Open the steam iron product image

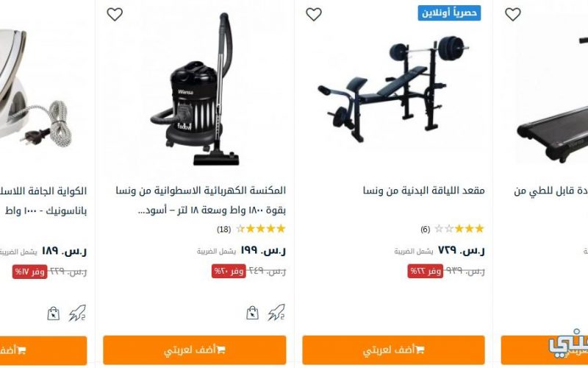pos(37,90)
